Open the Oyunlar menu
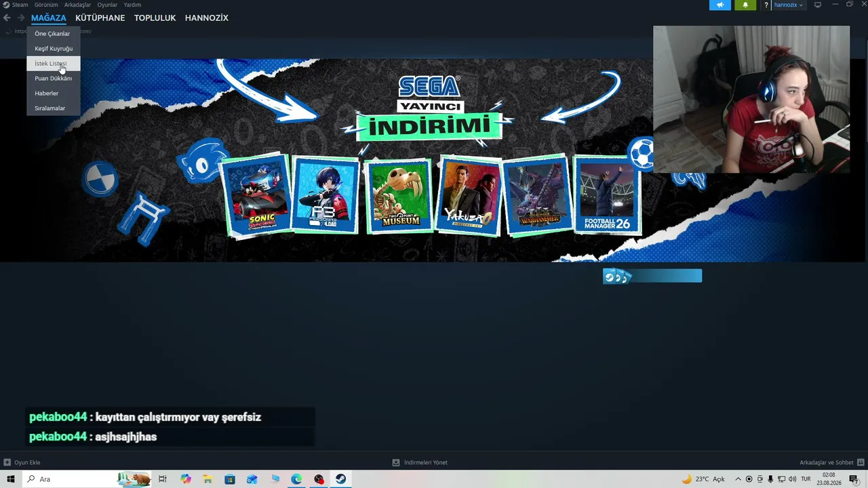The width and height of the screenshot is (868, 488). 107,5
